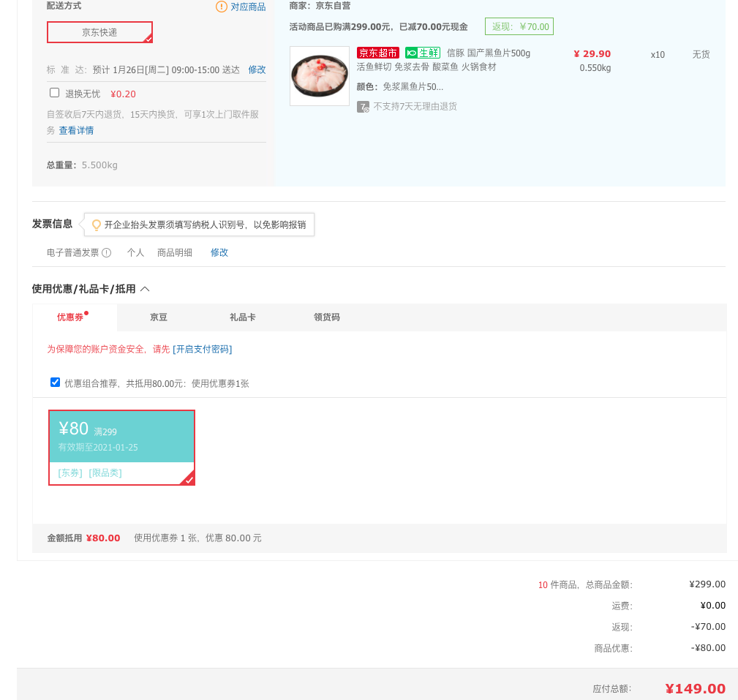Viewport: 738px width, 700px height.
Task: Open the 查看详情 link
Action: pos(76,130)
